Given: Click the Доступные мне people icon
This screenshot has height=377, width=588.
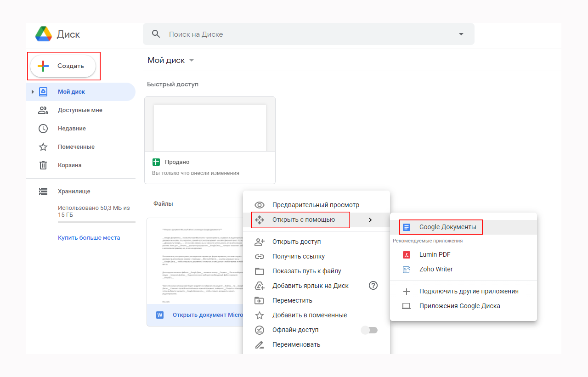Looking at the screenshot, I should tap(43, 110).
